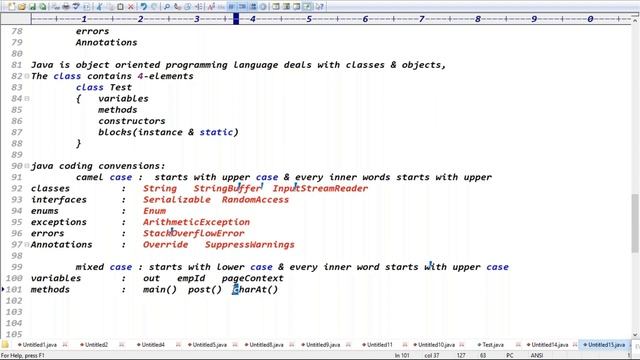Screen dimensions: 640x360
Task: Collapse the fold marker on line 90
Action: [x=27, y=166]
